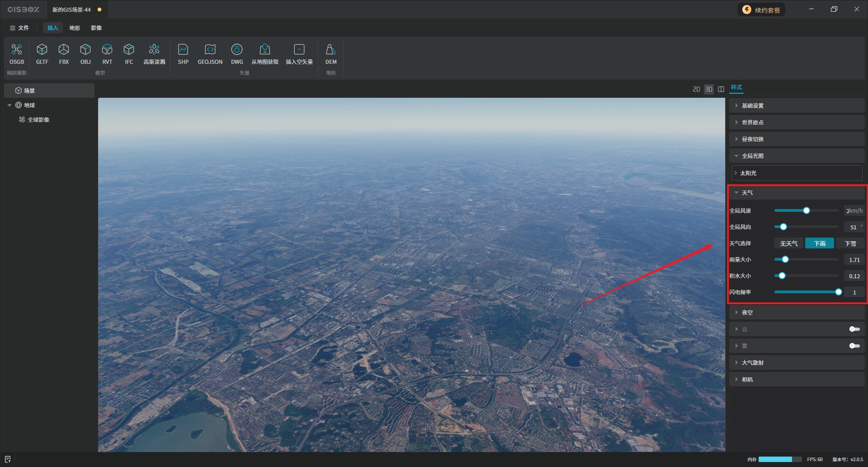This screenshot has width=868, height=467.
Task: Turn on the fog (雾) toggle switch
Action: [854, 346]
